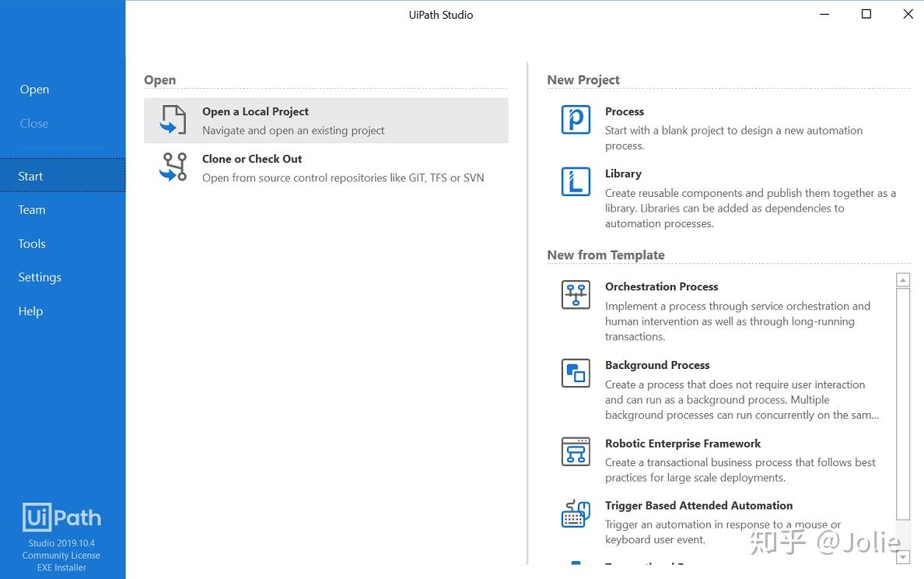924x579 pixels.
Task: Go to the Tools tab
Action: (x=32, y=244)
